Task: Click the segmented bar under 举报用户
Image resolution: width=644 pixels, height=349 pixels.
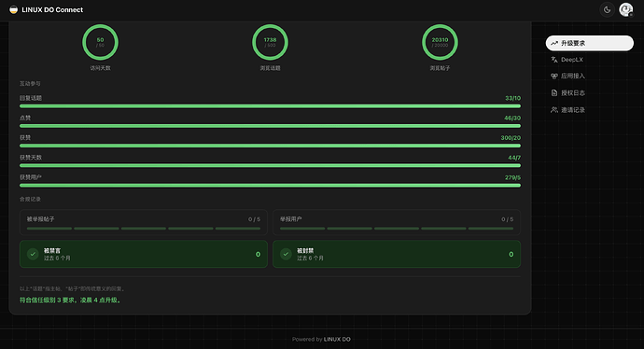Action: 397,229
